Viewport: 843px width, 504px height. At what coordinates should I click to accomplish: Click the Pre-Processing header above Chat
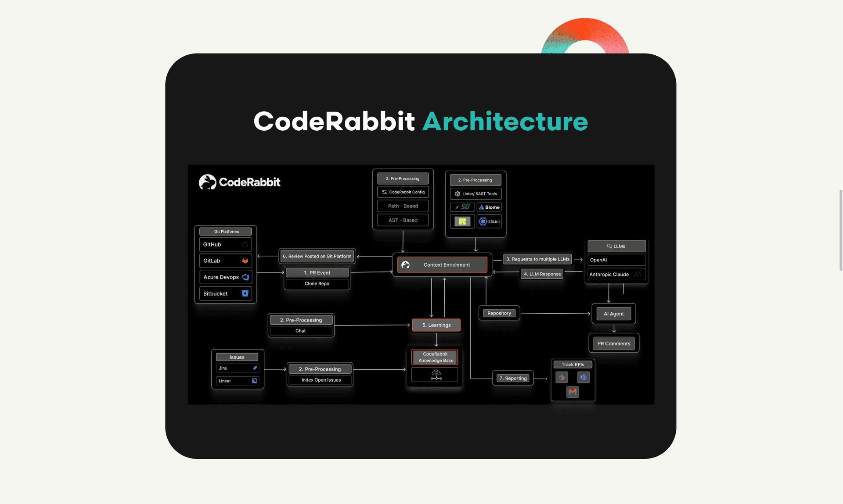click(x=301, y=320)
